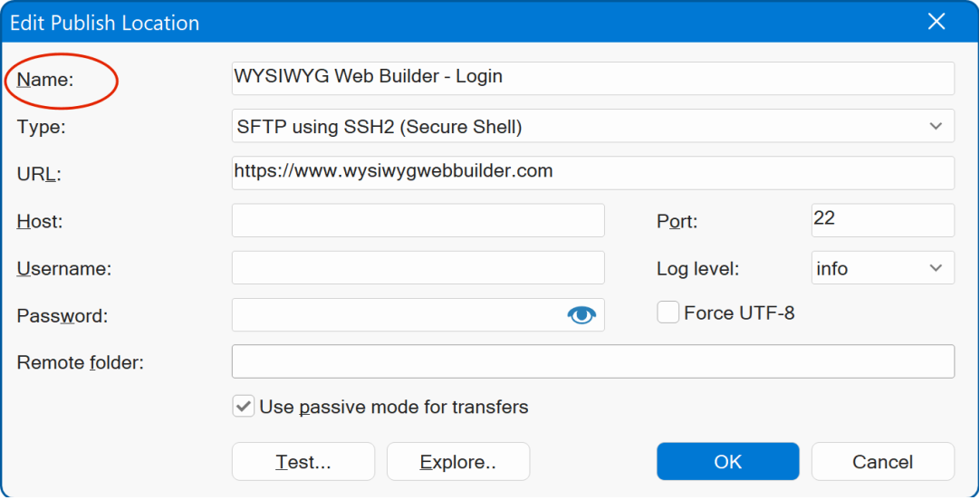
Task: Confirm with the OK button
Action: click(727, 462)
